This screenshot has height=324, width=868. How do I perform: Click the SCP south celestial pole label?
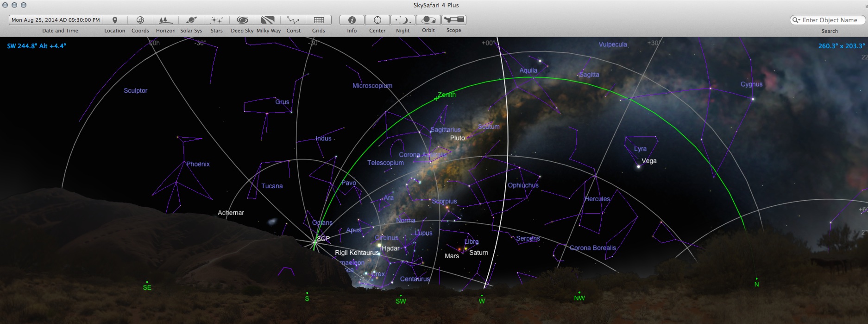point(323,239)
